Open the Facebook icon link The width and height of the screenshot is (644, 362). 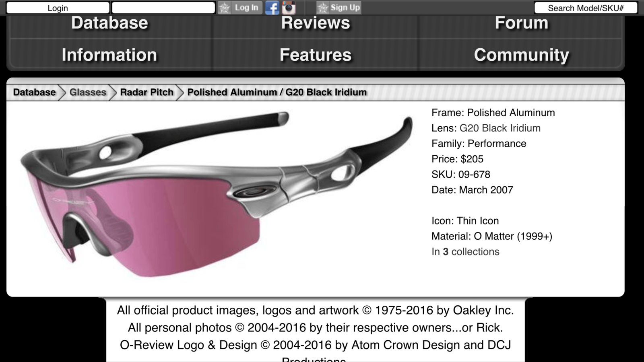272,8
